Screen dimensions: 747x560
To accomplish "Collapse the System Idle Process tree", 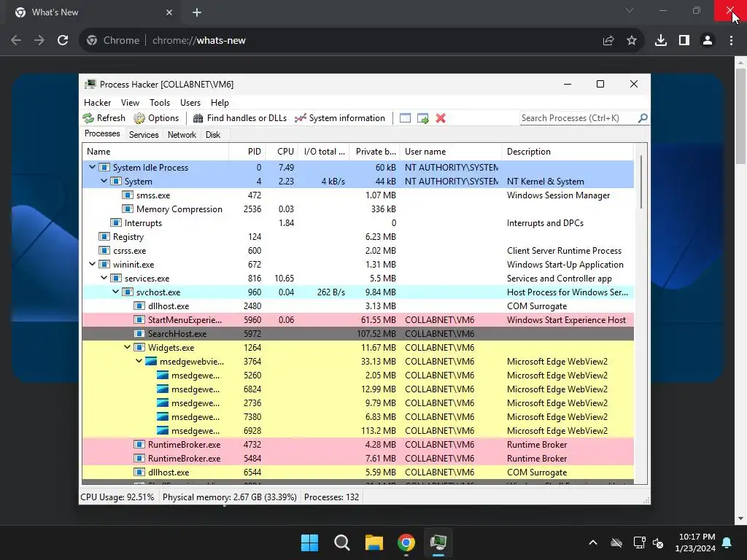I will 93,167.
